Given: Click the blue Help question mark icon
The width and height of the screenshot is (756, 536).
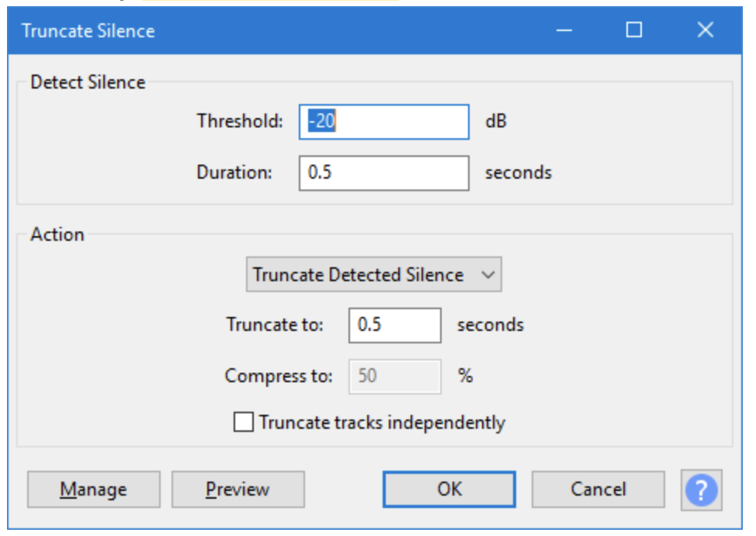Looking at the screenshot, I should (x=702, y=490).
